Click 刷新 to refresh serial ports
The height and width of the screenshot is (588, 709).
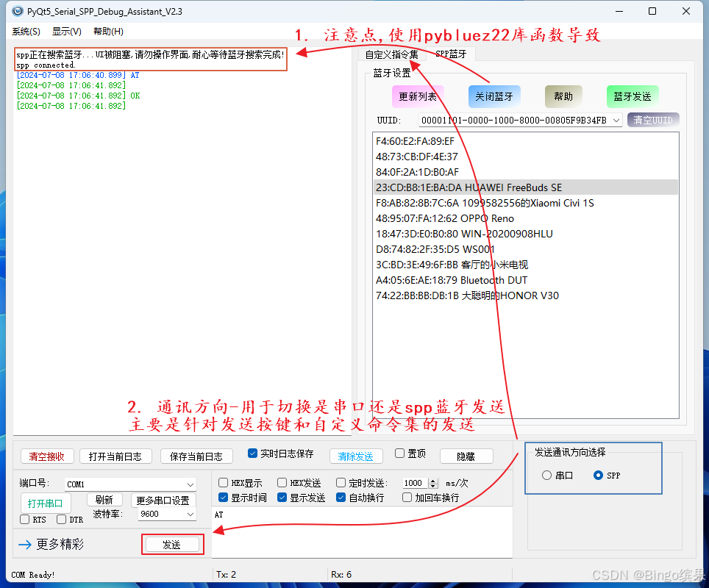click(104, 498)
